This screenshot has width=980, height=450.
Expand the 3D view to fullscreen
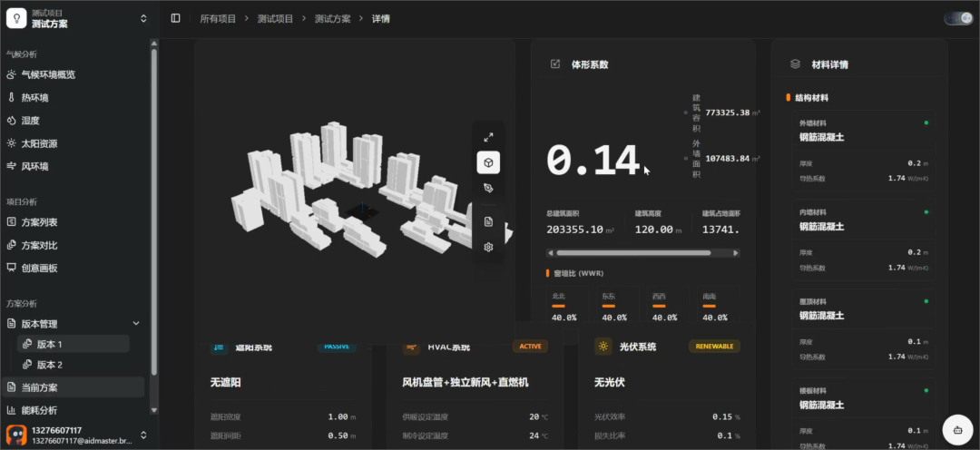[x=488, y=137]
